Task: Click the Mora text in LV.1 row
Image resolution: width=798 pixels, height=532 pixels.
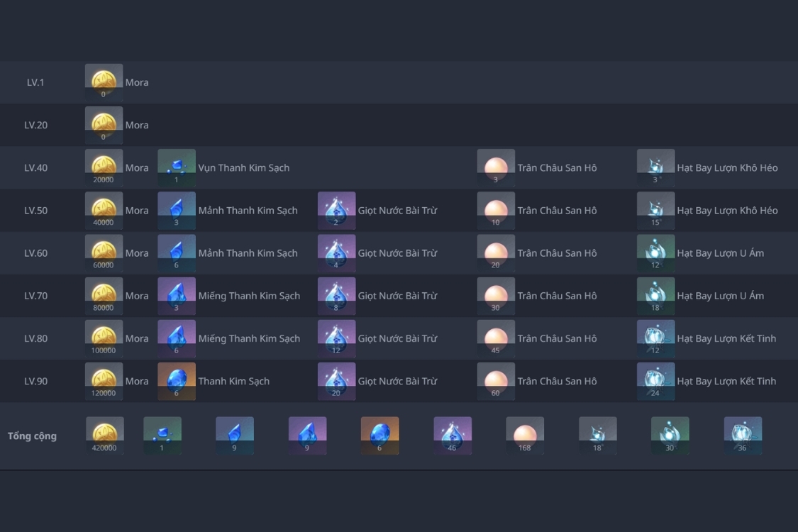Action: [x=137, y=82]
